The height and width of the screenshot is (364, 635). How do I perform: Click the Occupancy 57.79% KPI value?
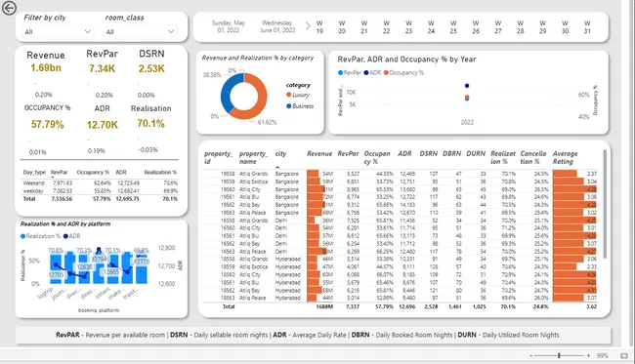pos(48,124)
